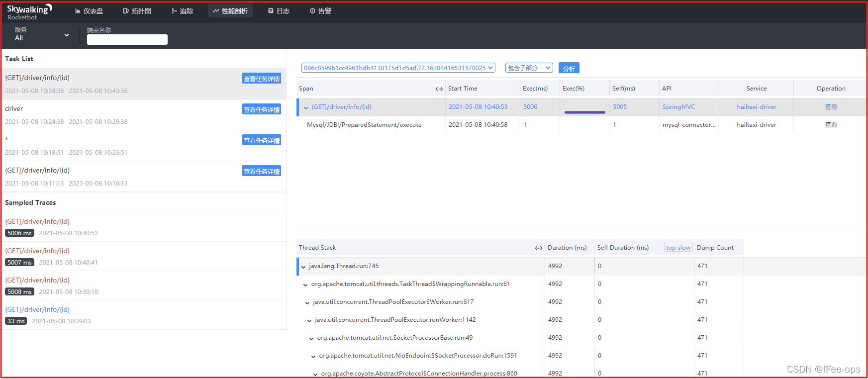View task details for first {GET}/driver/info/{id} task

[262, 79]
